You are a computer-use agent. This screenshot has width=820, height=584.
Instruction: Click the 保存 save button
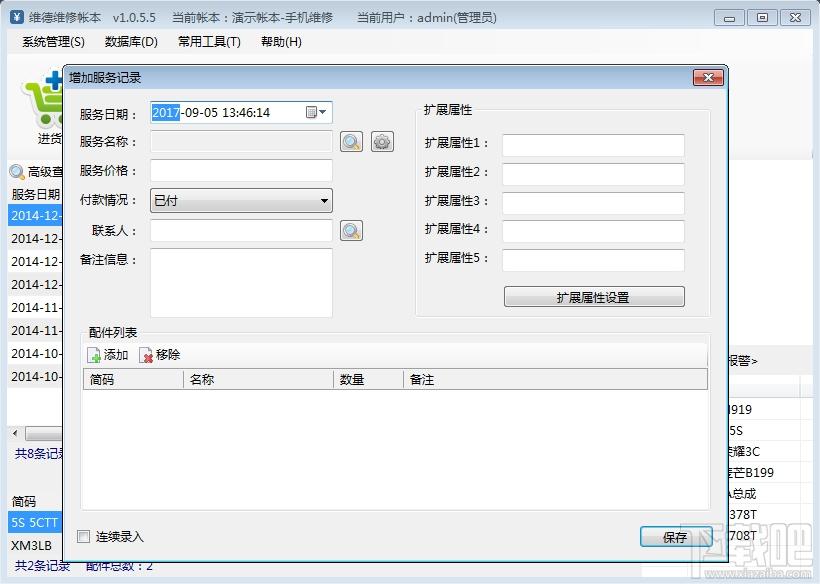point(676,537)
